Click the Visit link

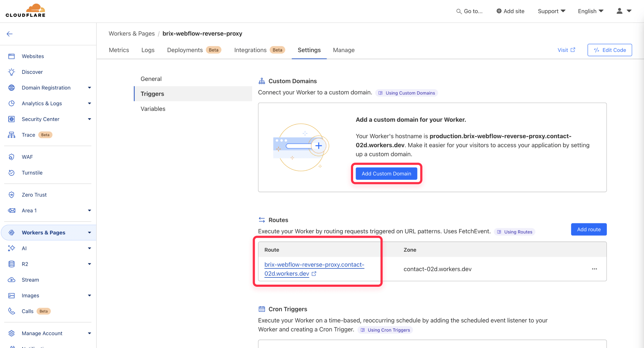click(566, 50)
